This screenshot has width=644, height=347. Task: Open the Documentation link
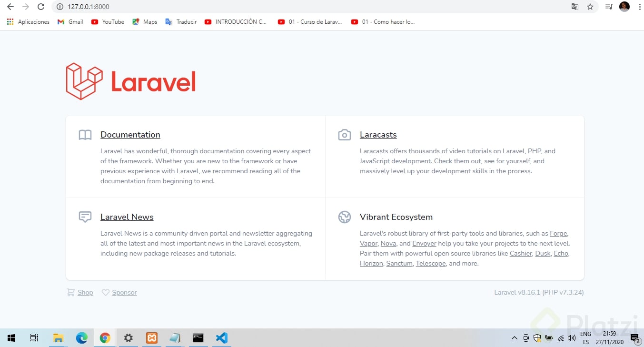pyautogui.click(x=130, y=135)
